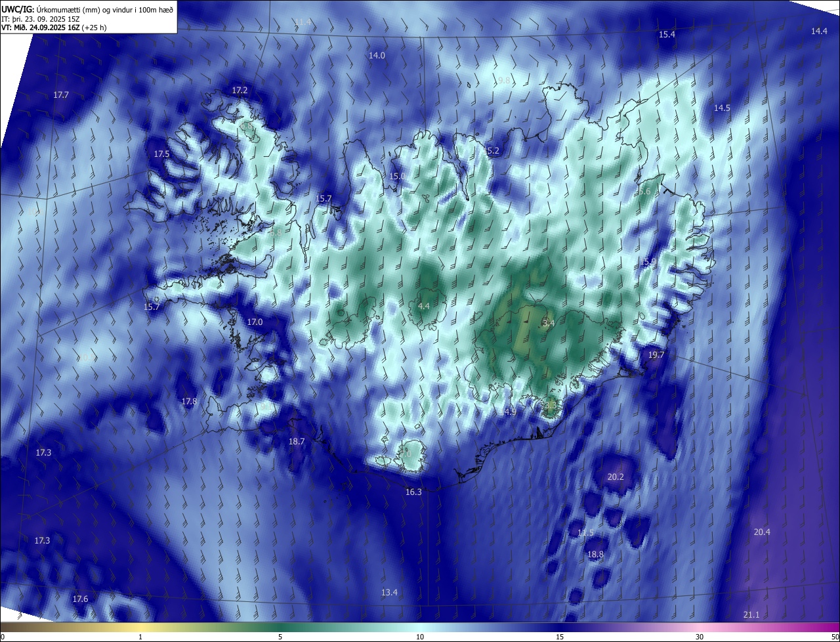Click the 20.2 value label

(x=616, y=477)
